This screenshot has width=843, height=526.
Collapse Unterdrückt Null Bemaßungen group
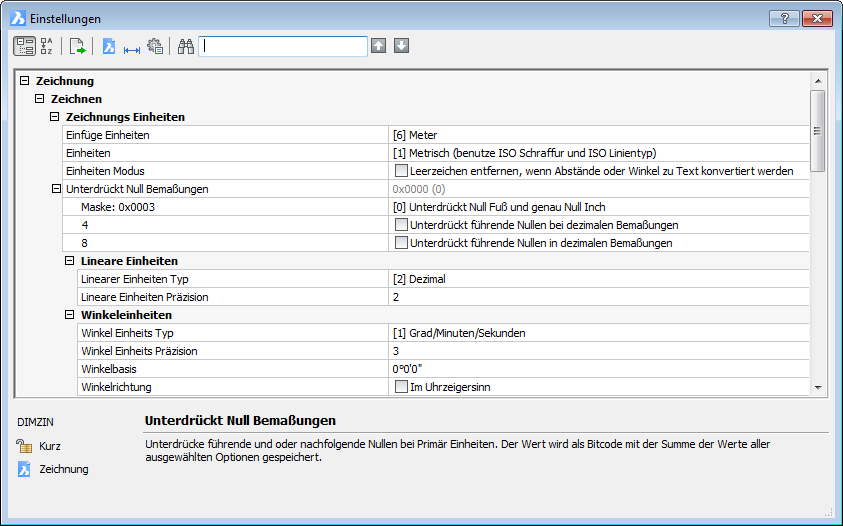[55, 189]
